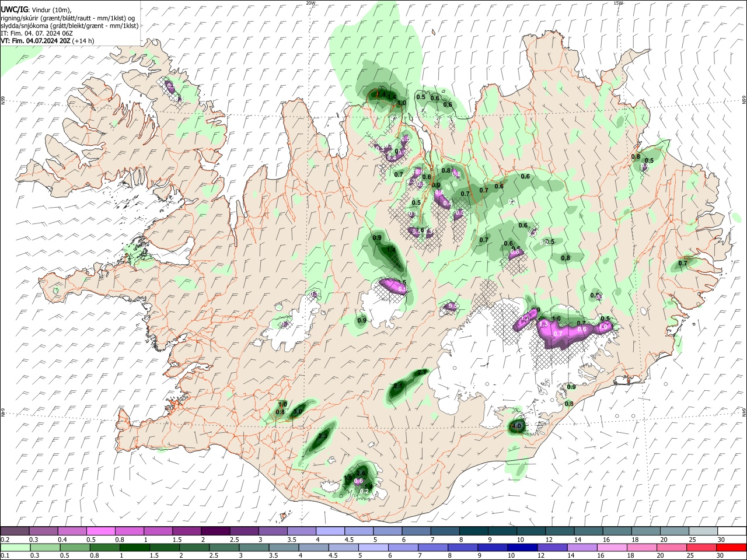
Task: Click the 0.1 label under the rain legend
Action: (5, 556)
